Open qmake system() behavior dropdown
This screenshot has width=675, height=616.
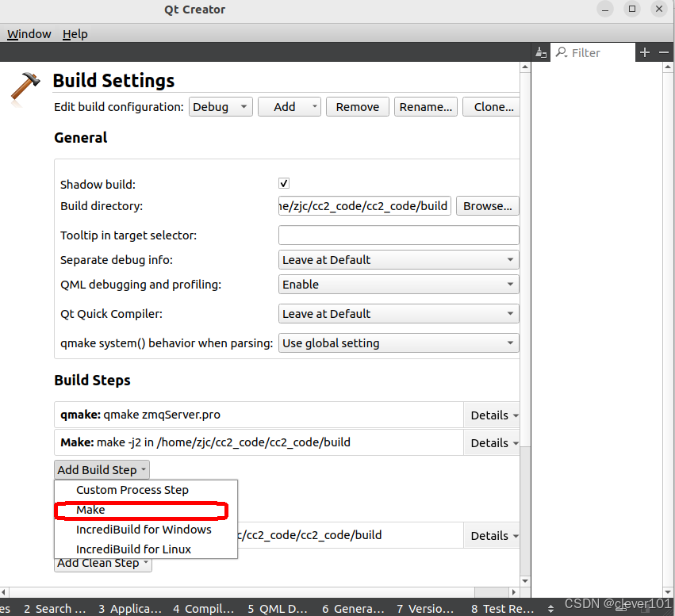[398, 342]
